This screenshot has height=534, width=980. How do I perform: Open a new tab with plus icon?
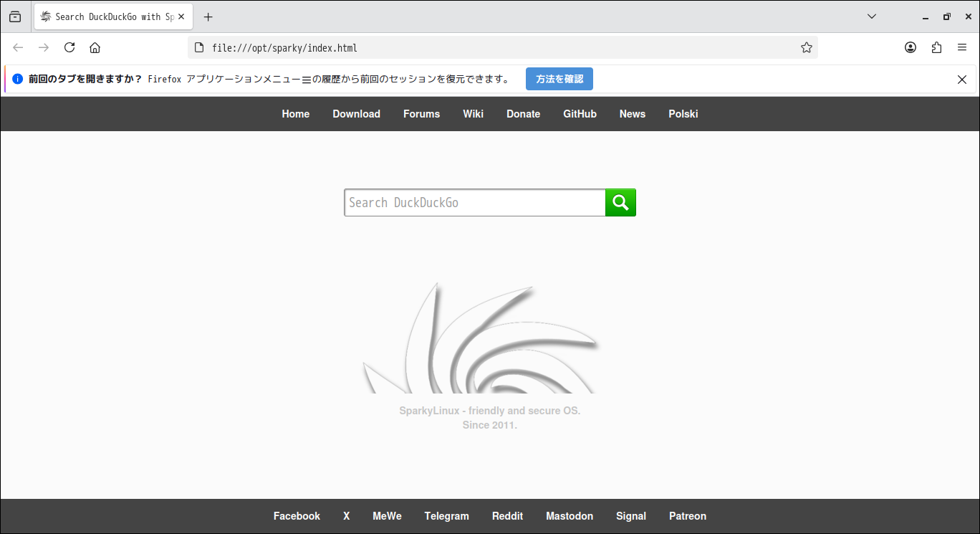point(208,16)
